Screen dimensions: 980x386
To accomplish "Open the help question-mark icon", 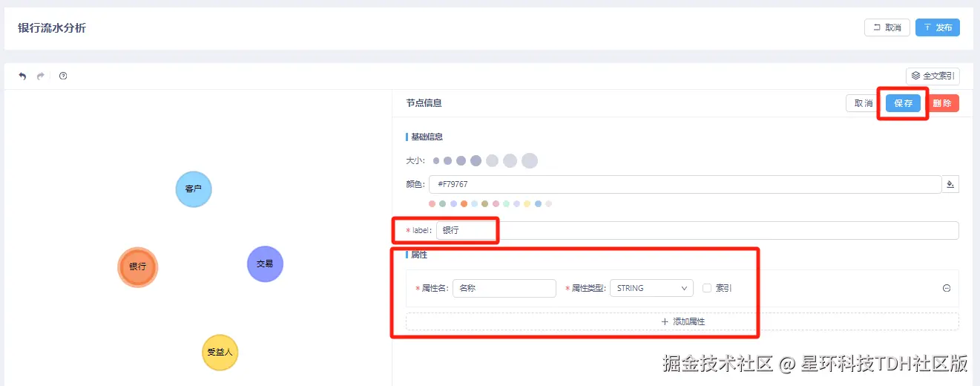I will [63, 76].
